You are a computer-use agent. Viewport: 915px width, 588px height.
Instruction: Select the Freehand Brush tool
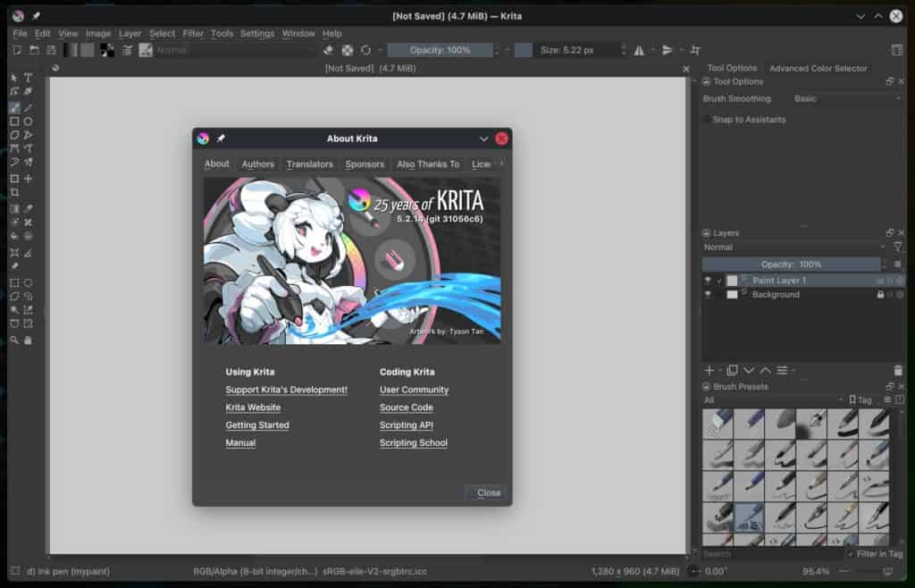coord(13,109)
